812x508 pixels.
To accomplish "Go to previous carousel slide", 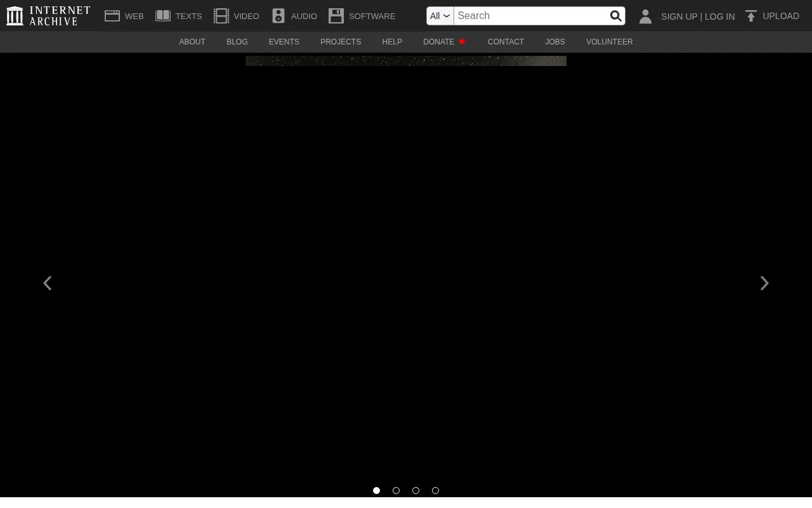I will (47, 283).
